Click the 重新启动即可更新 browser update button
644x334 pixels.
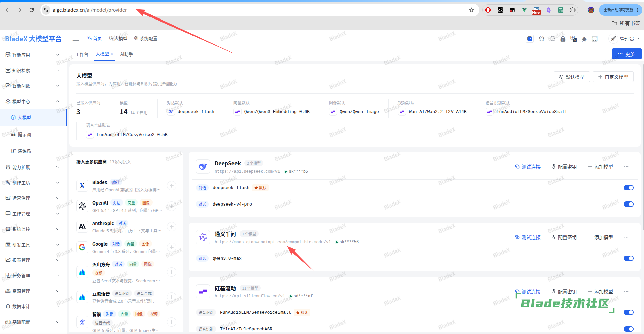[x=620, y=10]
